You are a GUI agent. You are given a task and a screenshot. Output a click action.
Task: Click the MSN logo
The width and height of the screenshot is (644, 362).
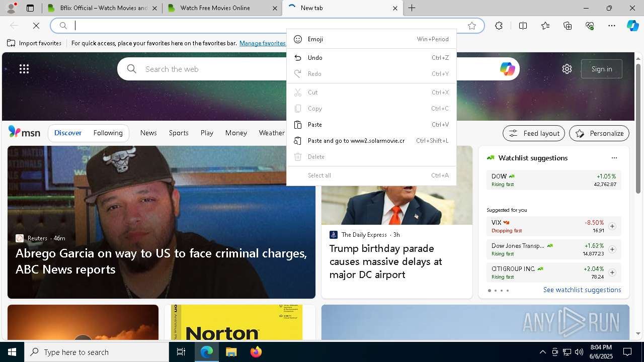[x=24, y=132]
